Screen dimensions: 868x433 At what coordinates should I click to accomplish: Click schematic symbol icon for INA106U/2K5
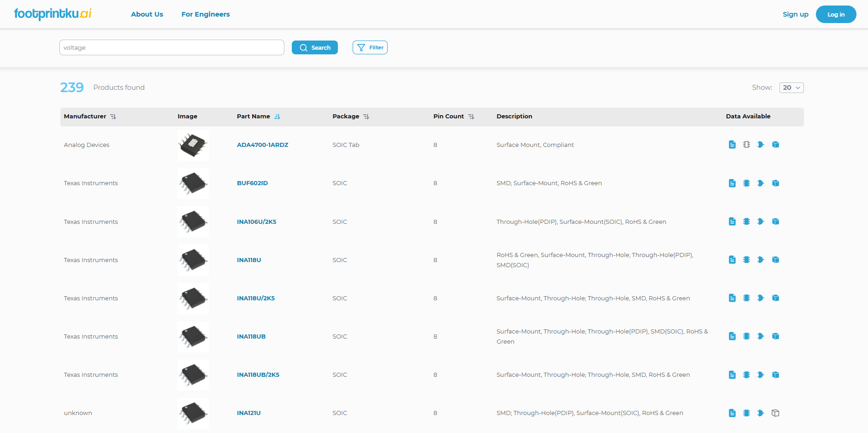click(761, 222)
